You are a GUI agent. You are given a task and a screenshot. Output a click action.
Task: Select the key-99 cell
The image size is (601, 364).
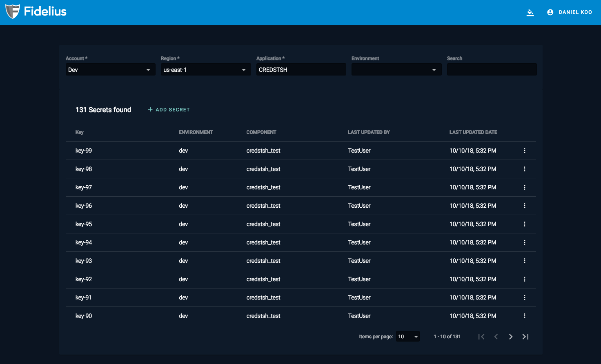click(84, 151)
